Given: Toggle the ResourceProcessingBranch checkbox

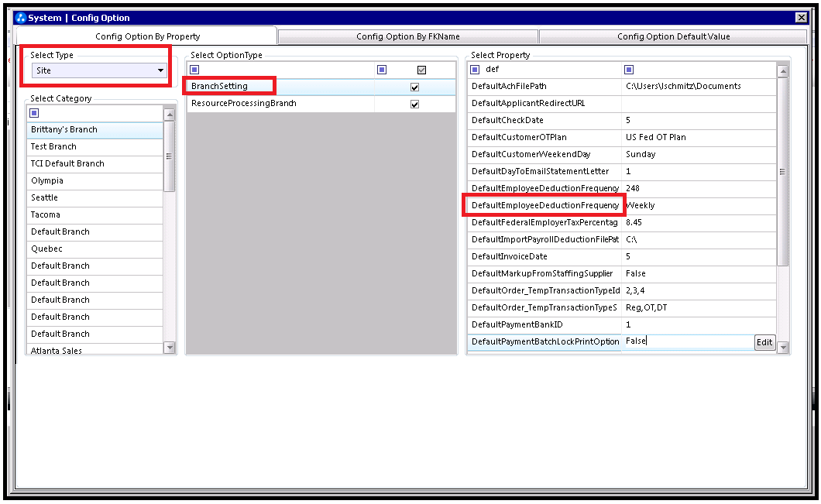Looking at the screenshot, I should (414, 105).
